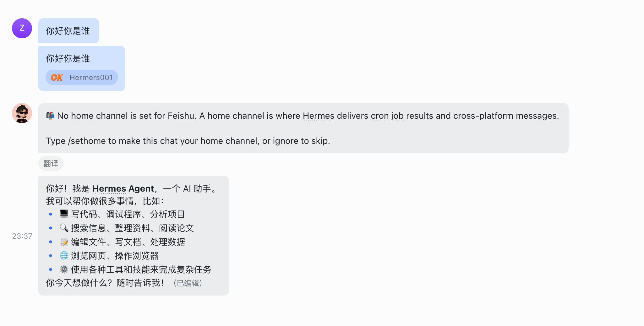Click the orange OK reaction emoji
Image resolution: width=644 pixels, height=326 pixels.
pos(57,78)
